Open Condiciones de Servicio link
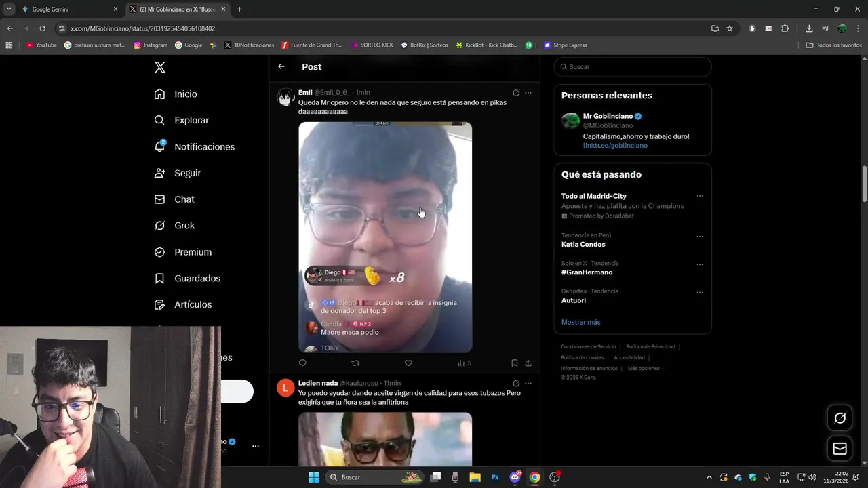Image resolution: width=868 pixels, height=488 pixels. [x=588, y=347]
